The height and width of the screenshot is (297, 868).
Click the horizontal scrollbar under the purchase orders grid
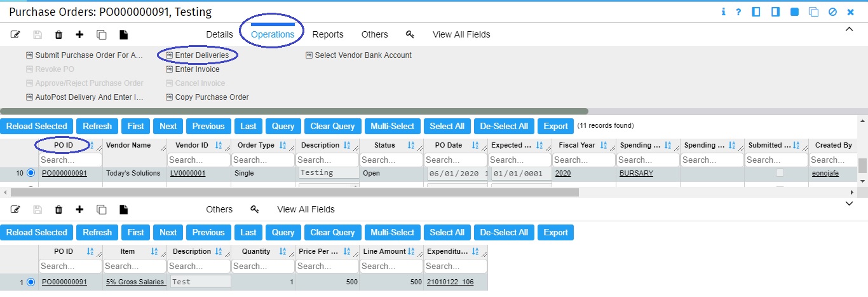(295, 191)
